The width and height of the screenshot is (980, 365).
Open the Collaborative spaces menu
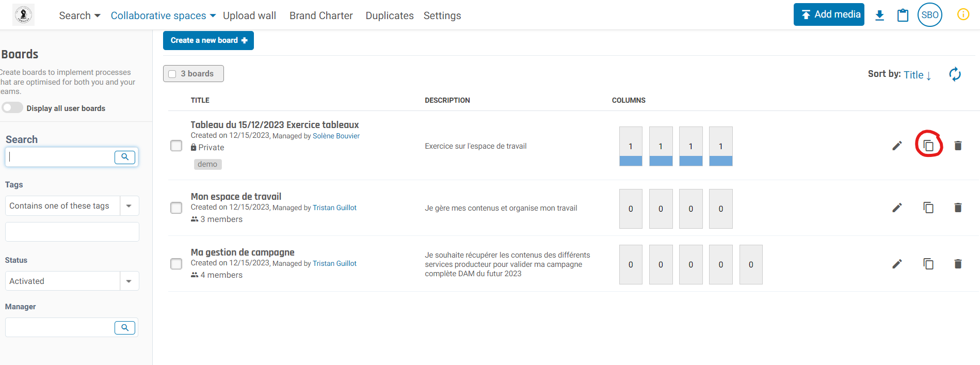tap(163, 15)
